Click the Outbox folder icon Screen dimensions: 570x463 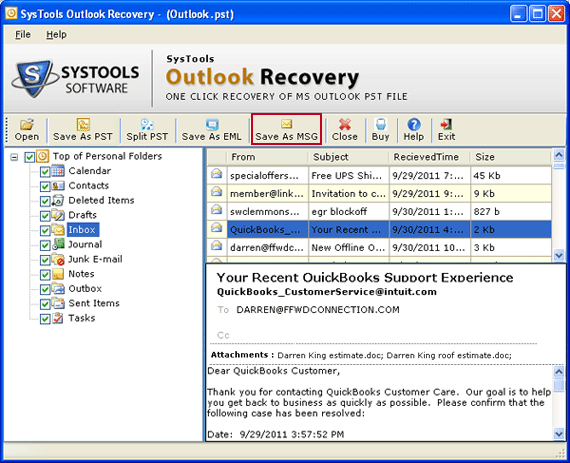click(x=58, y=289)
